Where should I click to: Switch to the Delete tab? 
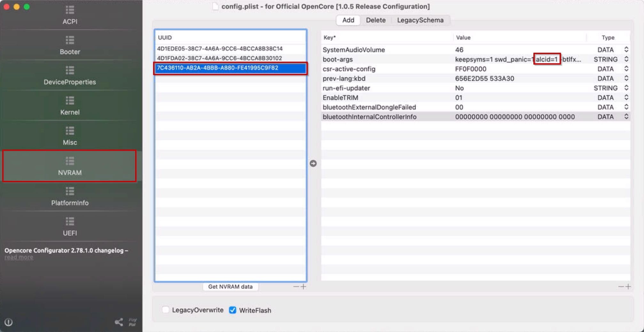[x=376, y=20]
